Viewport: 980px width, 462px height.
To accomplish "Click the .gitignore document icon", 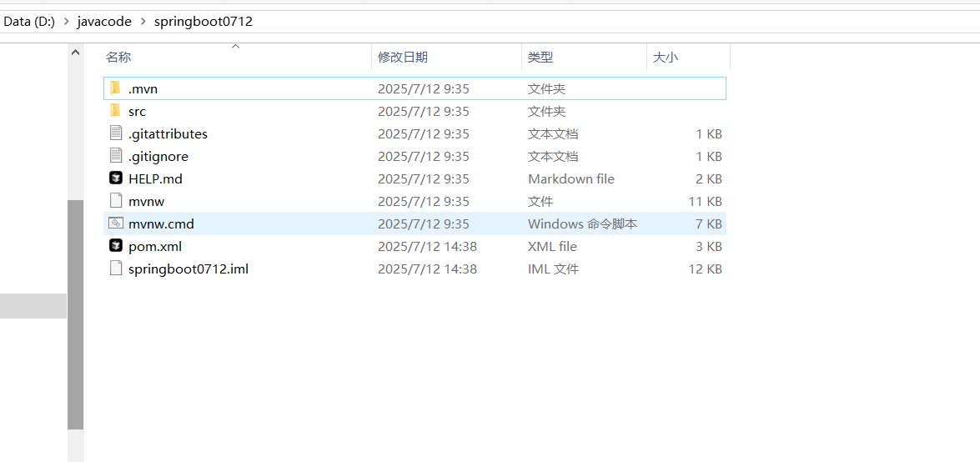I will point(115,156).
